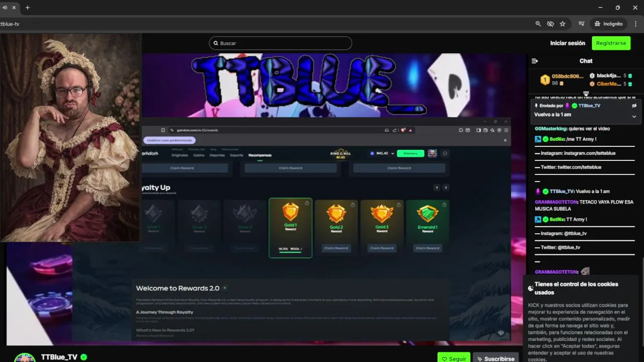
Task: Click TTBlue_TV in the pinned message header
Action: (x=589, y=106)
